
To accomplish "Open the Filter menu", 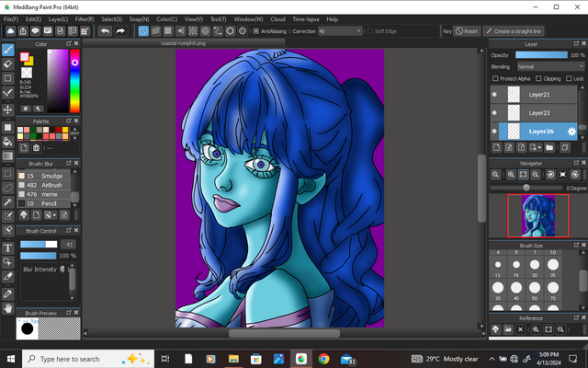I will tap(84, 18).
